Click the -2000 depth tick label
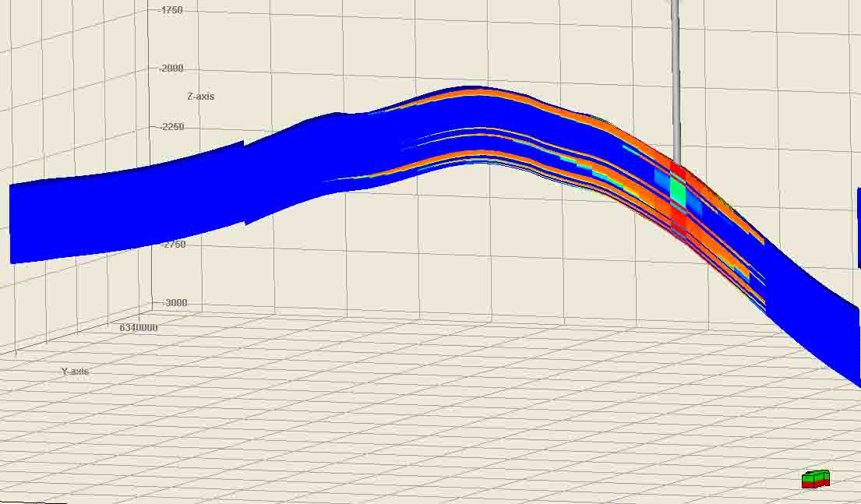The height and width of the screenshot is (504, 861). (171, 69)
